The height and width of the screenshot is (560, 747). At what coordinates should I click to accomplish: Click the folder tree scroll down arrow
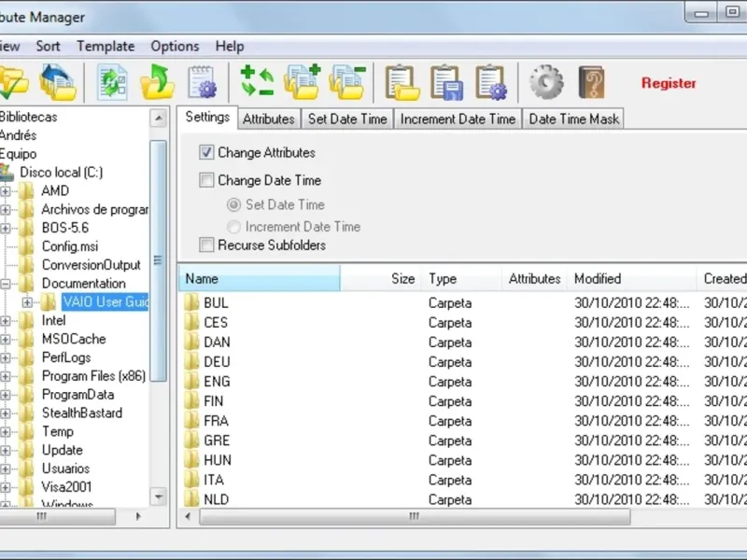tap(158, 497)
